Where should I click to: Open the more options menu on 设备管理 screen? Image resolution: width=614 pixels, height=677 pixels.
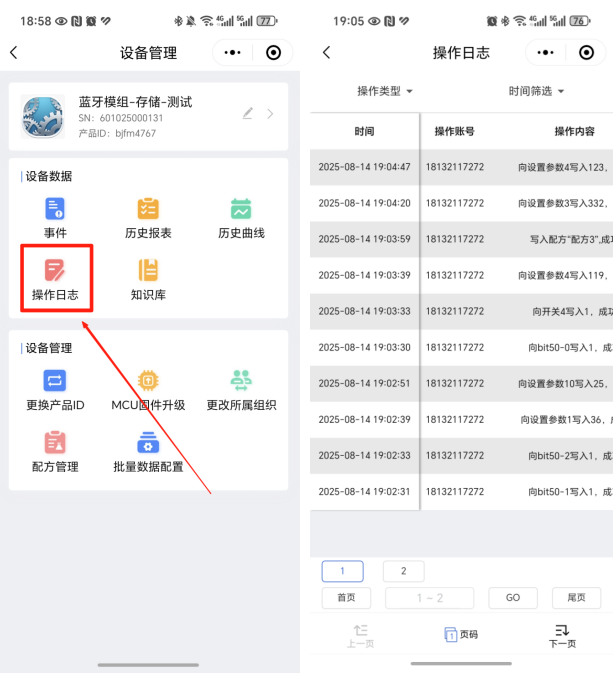(x=232, y=53)
